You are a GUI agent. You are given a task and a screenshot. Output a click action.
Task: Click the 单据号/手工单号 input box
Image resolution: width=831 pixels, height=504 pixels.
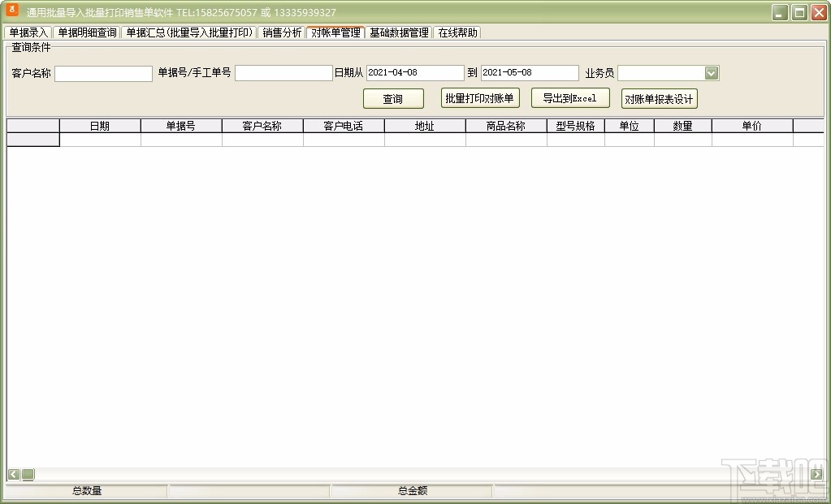tap(283, 72)
